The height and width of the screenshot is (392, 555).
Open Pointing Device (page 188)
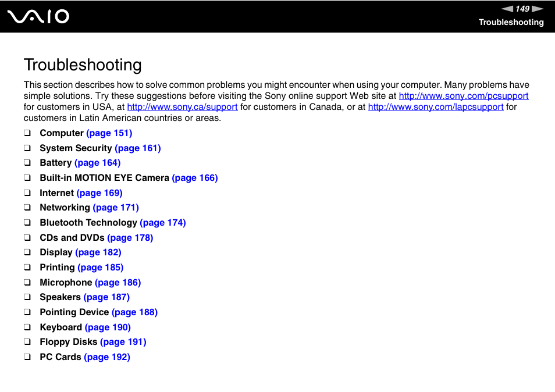coord(134,312)
